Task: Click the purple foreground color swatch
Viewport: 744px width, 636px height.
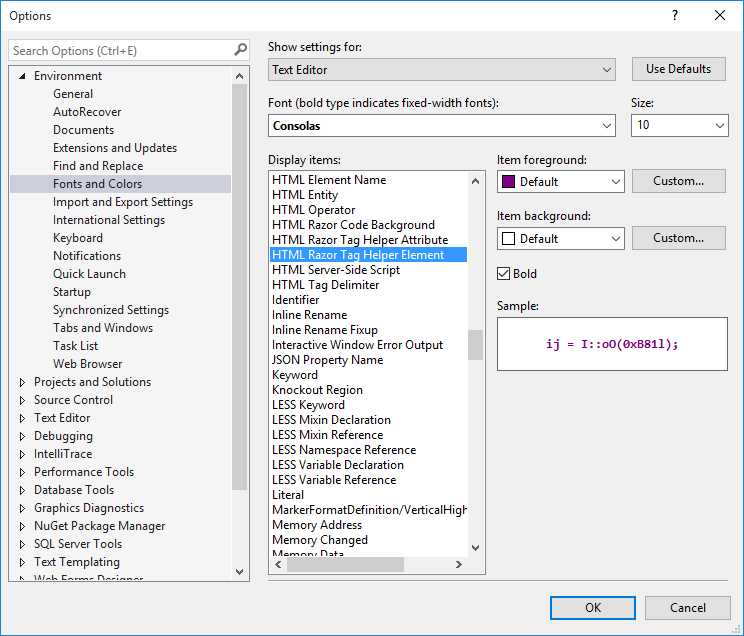Action: pyautogui.click(x=508, y=181)
